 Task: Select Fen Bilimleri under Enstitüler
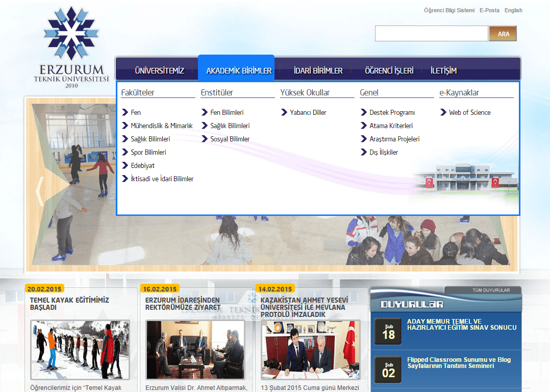tap(227, 112)
